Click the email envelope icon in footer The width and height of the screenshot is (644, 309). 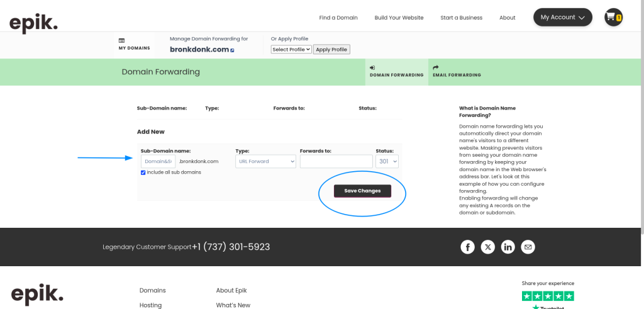[x=528, y=247]
